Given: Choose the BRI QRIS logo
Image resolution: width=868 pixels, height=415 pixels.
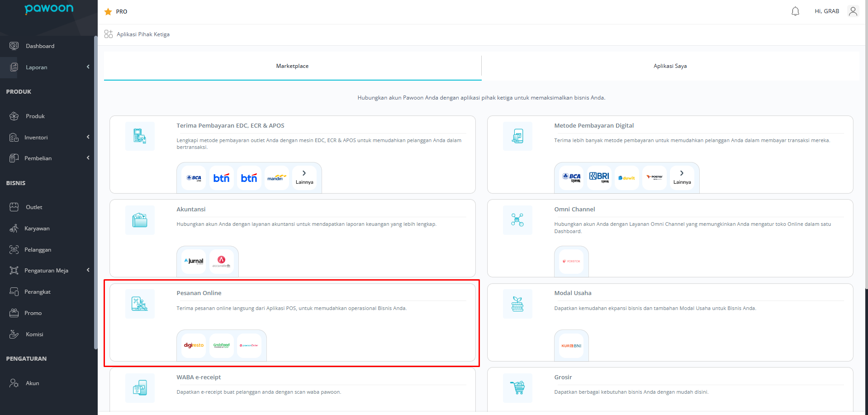Looking at the screenshot, I should tap(599, 178).
